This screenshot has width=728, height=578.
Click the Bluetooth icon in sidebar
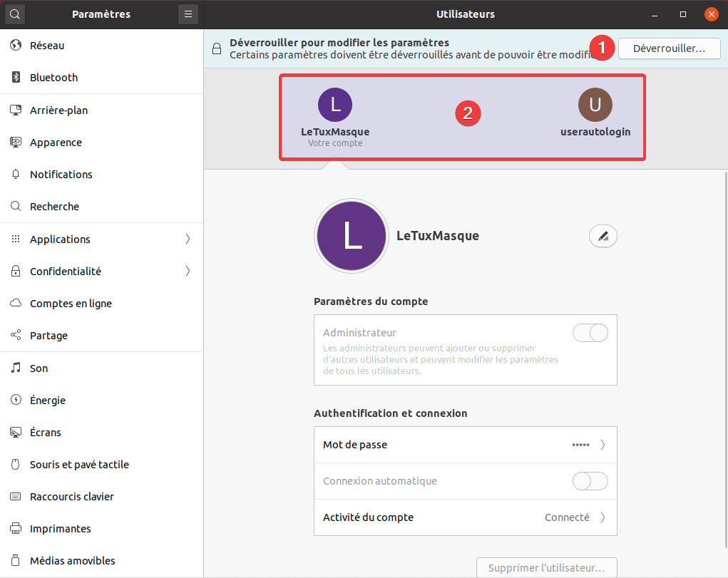(x=16, y=78)
